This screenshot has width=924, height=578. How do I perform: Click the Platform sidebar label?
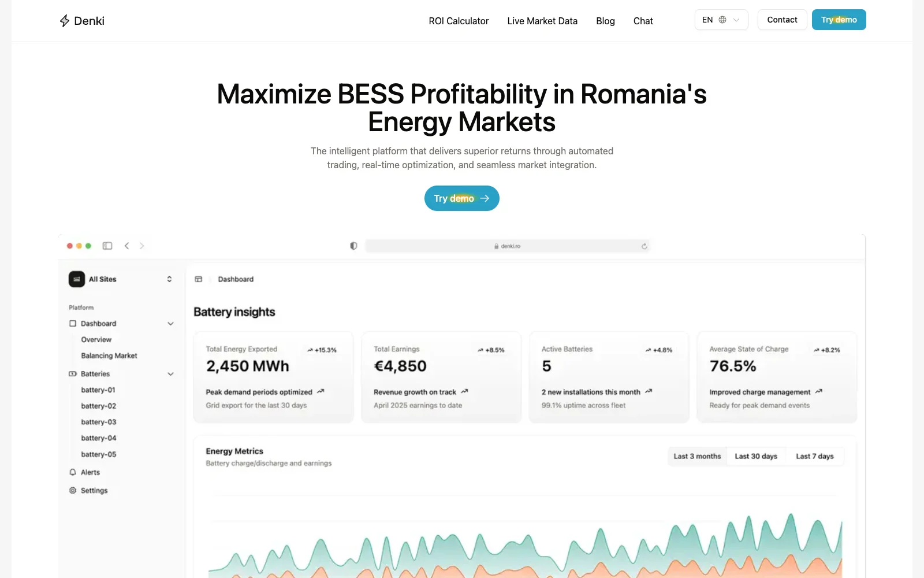(81, 307)
